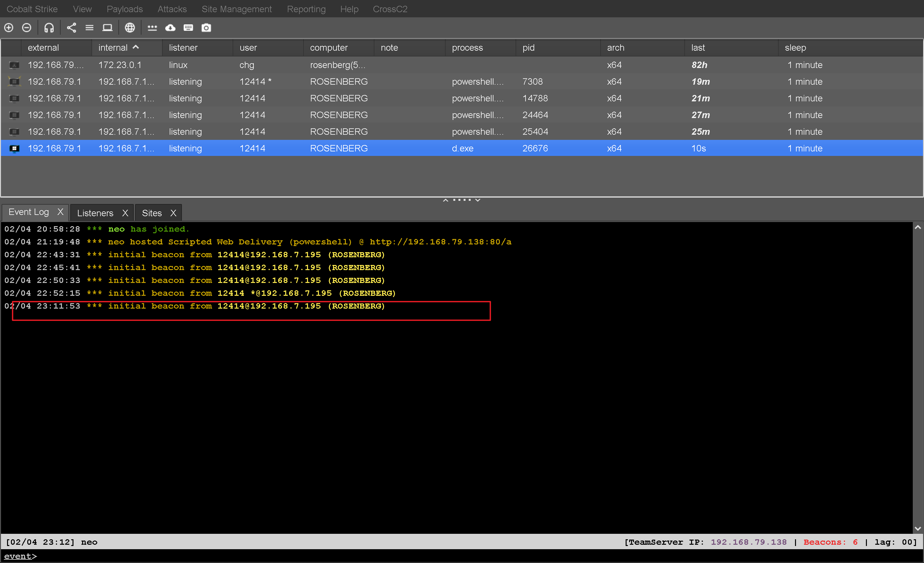Click the event command input field

click(x=450, y=556)
